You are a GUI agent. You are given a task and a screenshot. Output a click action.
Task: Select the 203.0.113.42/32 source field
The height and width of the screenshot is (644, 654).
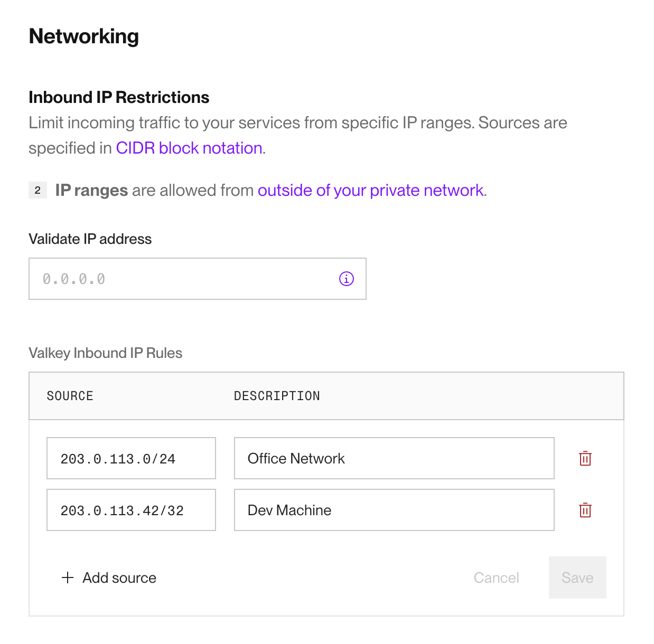pyautogui.click(x=131, y=510)
